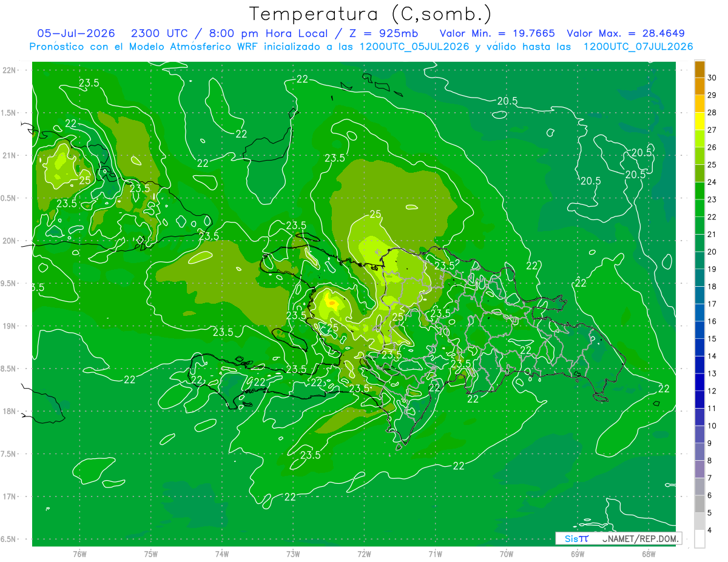The width and height of the screenshot is (728, 562).
Task: Click the colorbar label "4"
Action: point(710,530)
